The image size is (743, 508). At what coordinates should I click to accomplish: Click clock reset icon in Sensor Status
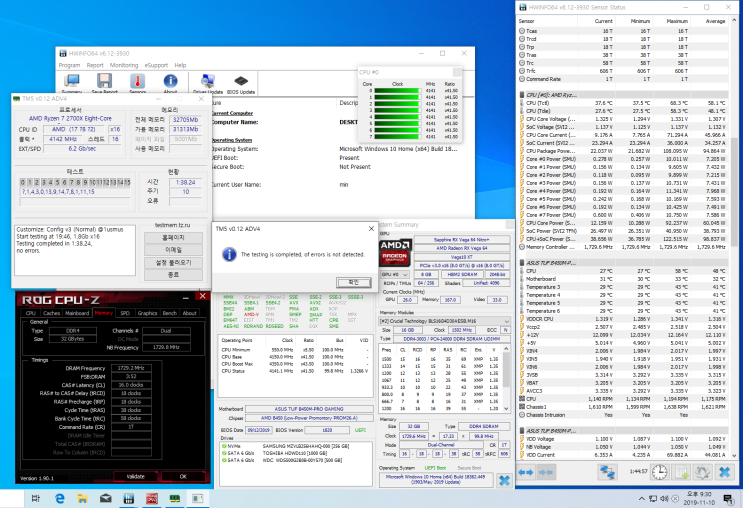tap(659, 472)
